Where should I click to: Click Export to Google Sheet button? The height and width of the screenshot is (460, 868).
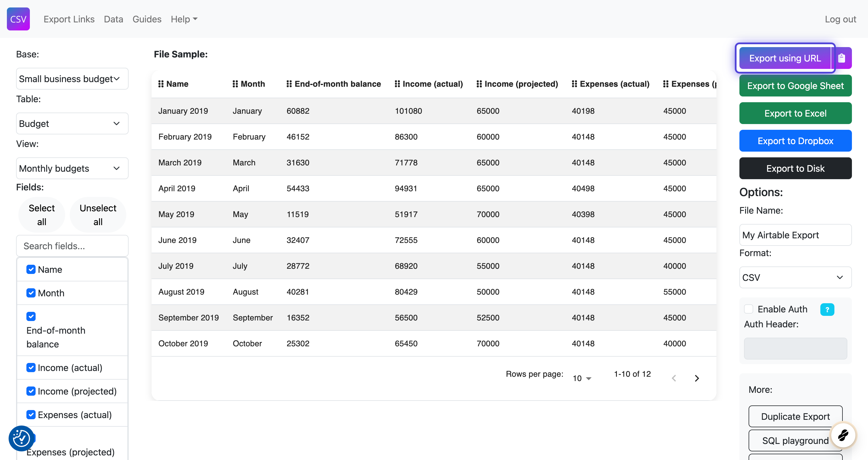[x=795, y=86]
